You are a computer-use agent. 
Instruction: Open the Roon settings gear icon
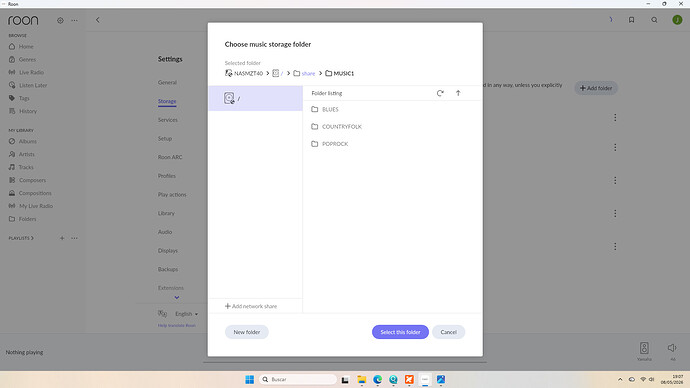pos(60,20)
